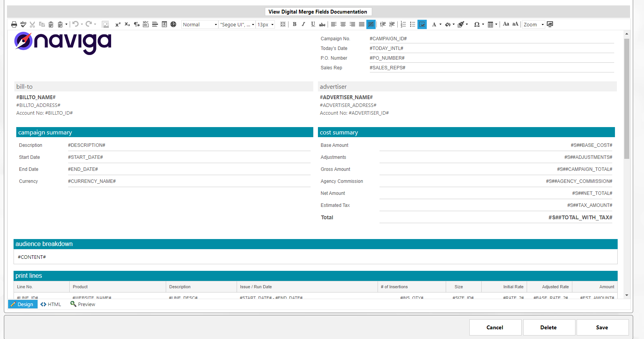Run the spell check tool
Image resolution: width=644 pixels, height=339 pixels.
(23, 24)
